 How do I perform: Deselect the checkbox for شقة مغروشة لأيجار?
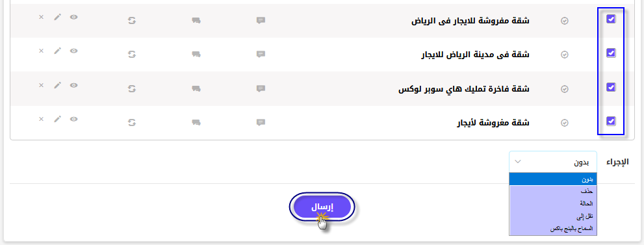click(611, 121)
